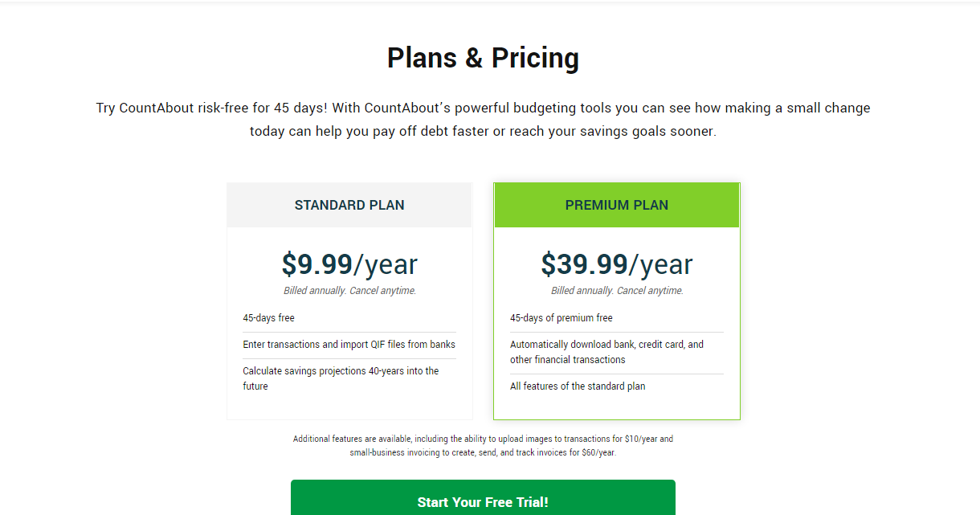This screenshot has width=980, height=515.
Task: Click the Premium plan 'Billed annually' note
Action: point(617,291)
